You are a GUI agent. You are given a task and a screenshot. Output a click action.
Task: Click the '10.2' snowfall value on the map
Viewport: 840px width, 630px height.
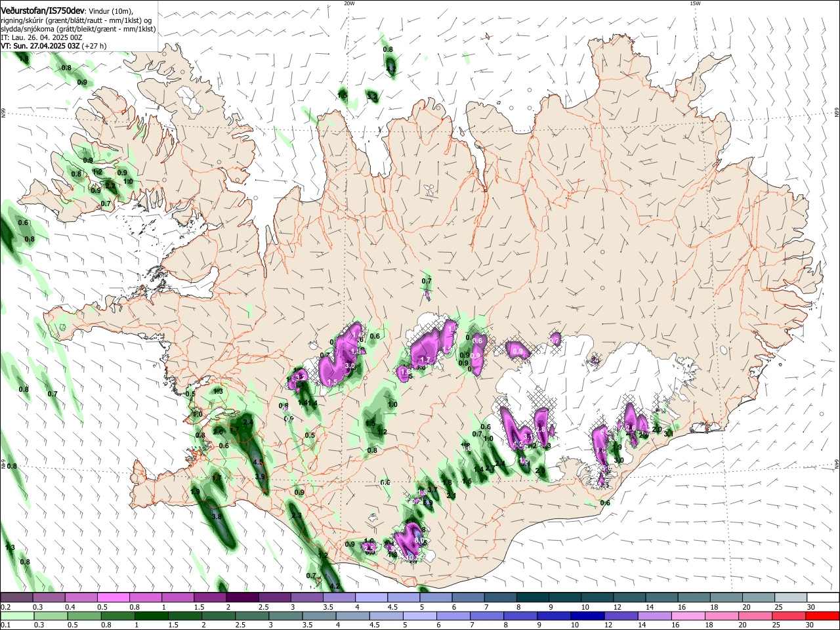412,558
